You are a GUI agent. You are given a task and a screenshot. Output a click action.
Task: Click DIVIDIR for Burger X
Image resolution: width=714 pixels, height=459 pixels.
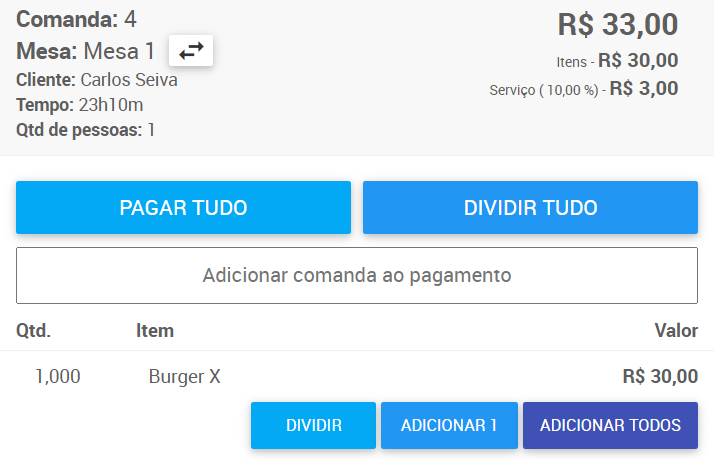pyautogui.click(x=313, y=425)
